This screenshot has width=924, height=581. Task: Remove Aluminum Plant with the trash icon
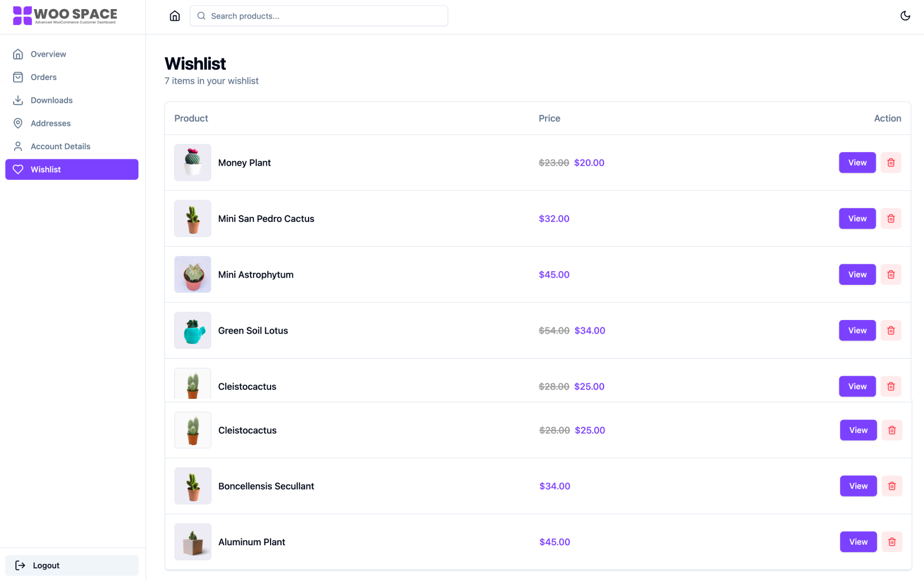892,542
